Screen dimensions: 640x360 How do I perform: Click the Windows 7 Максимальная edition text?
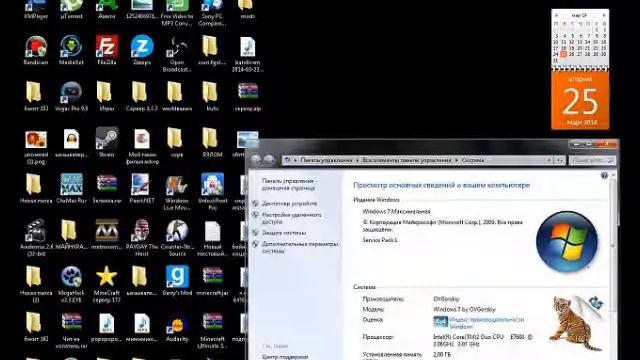pos(396,211)
